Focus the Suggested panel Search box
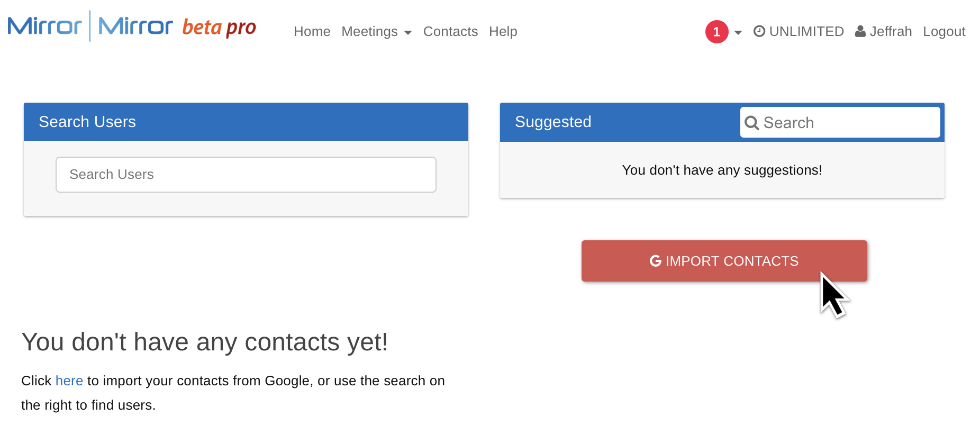980x443 pixels. click(x=840, y=123)
